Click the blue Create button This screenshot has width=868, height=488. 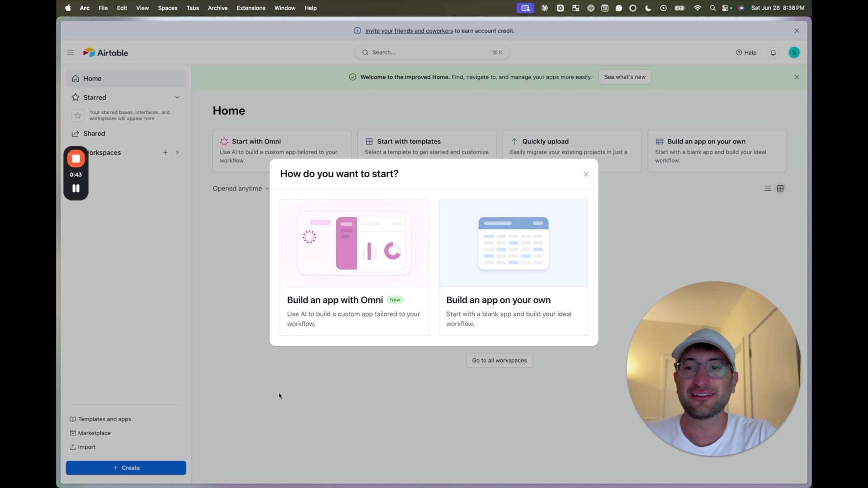(x=126, y=468)
